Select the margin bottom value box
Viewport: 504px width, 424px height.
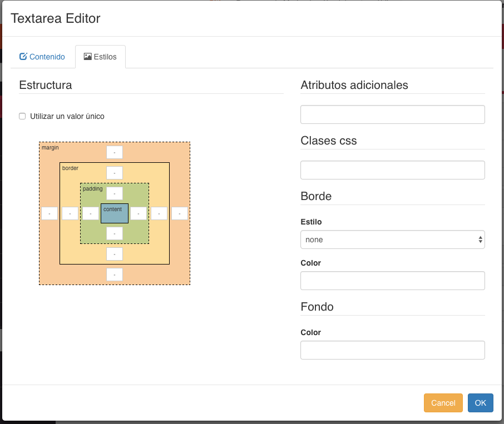115,275
